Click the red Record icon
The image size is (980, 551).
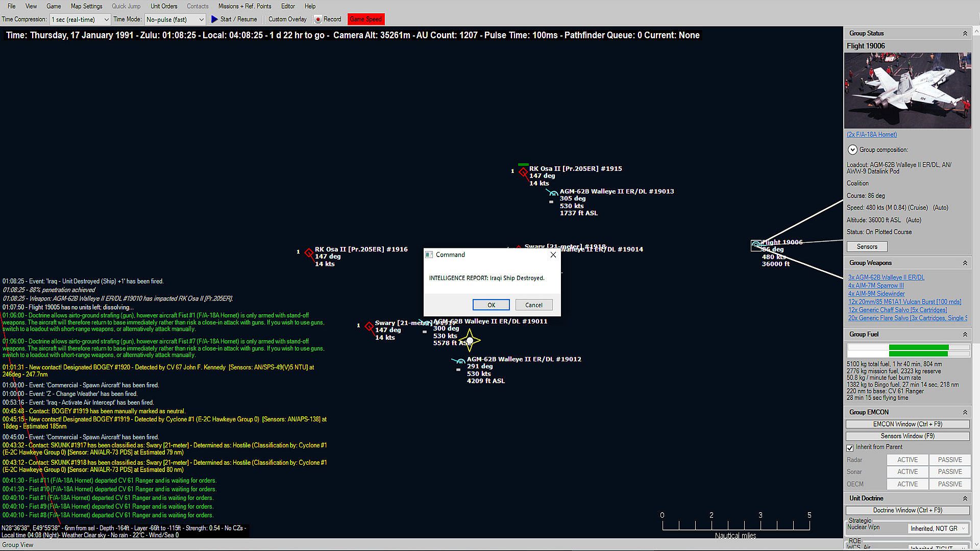[x=318, y=19]
